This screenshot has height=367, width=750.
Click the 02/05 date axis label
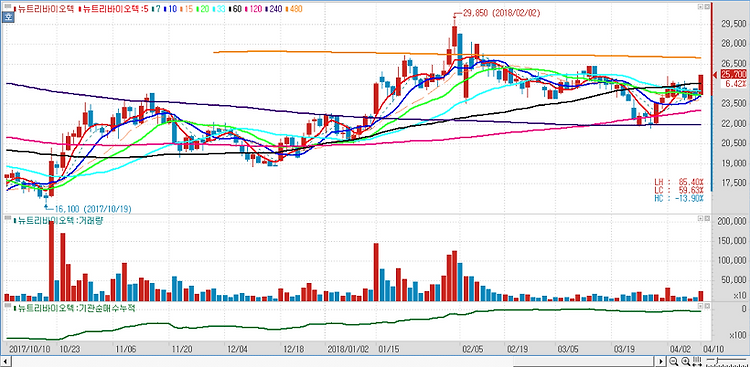click(472, 349)
